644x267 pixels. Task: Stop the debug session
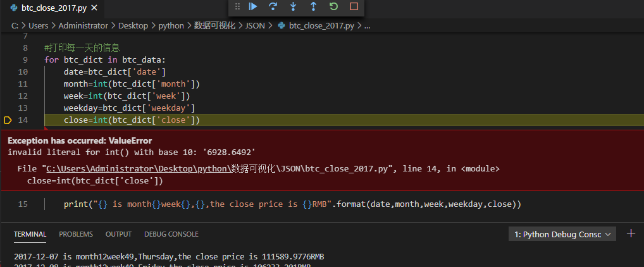coord(354,6)
